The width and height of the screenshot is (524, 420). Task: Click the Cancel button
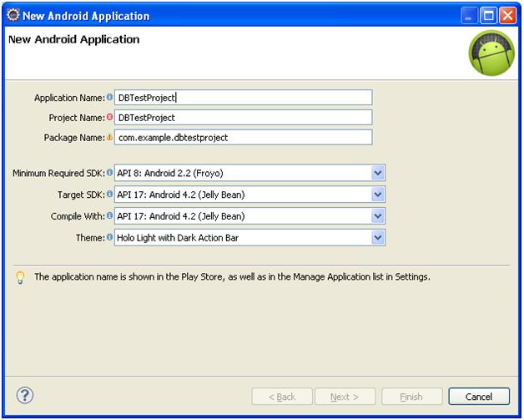(479, 397)
